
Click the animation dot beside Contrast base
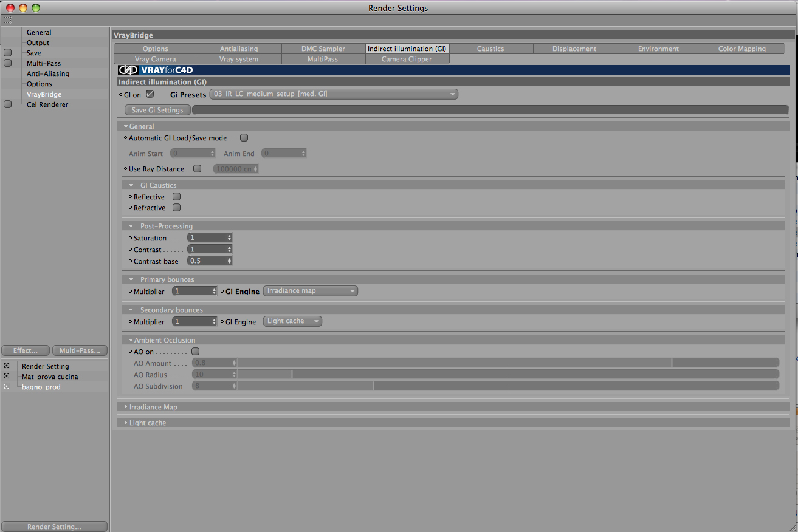coord(130,261)
